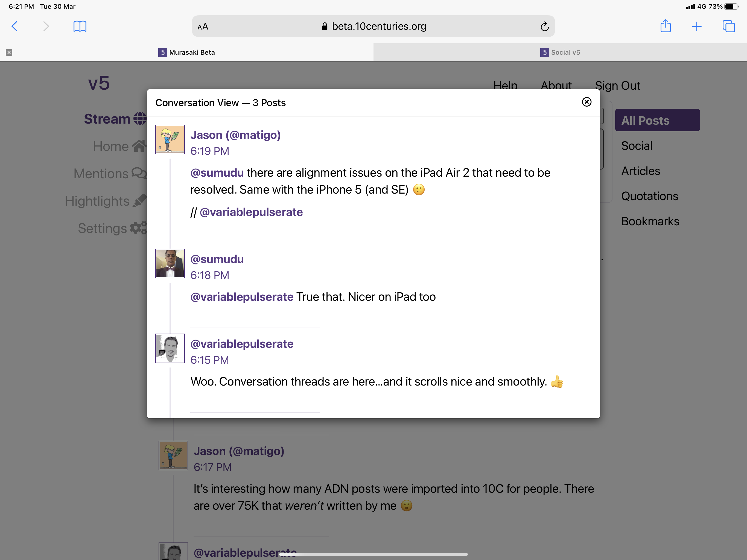
Task: Tap the share sheet icon
Action: [x=665, y=26]
